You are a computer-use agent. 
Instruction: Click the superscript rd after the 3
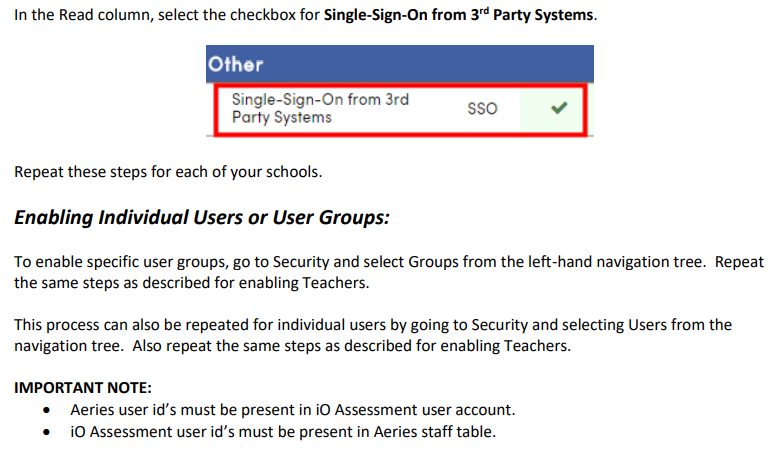(x=484, y=10)
